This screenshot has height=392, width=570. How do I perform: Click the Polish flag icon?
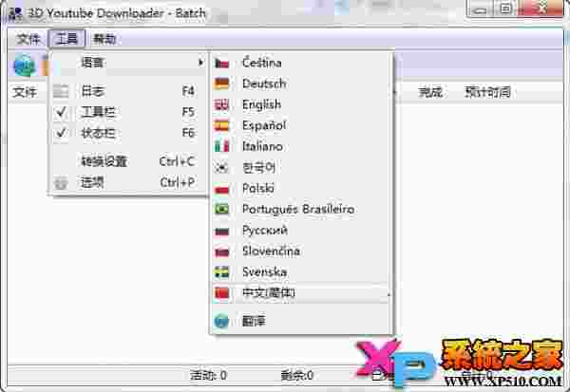(x=221, y=189)
